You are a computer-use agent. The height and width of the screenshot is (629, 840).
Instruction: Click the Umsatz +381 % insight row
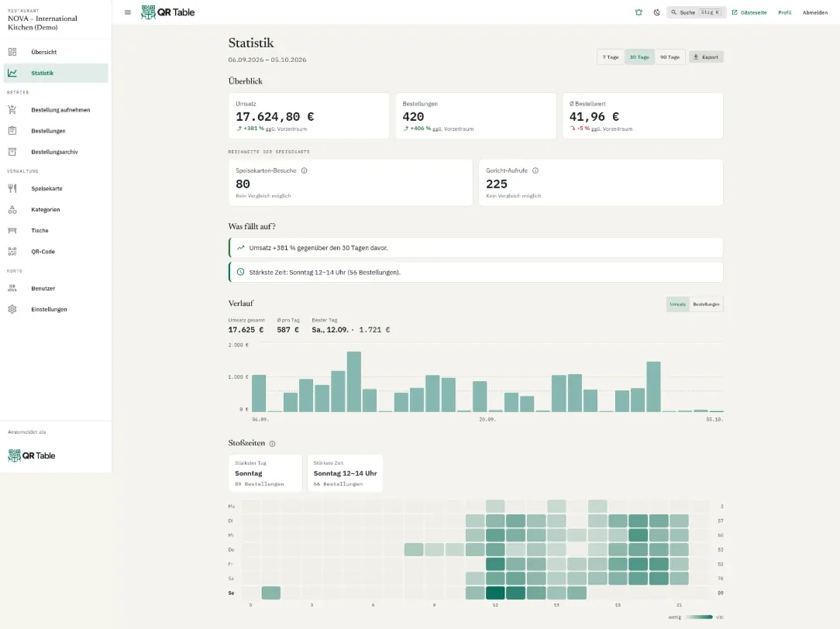[476, 248]
